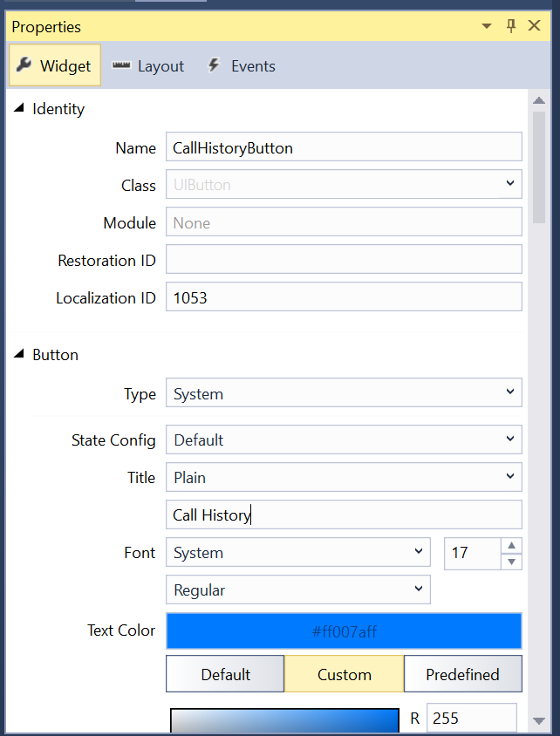Click the R value field showing 255
560x736 pixels.
471,718
